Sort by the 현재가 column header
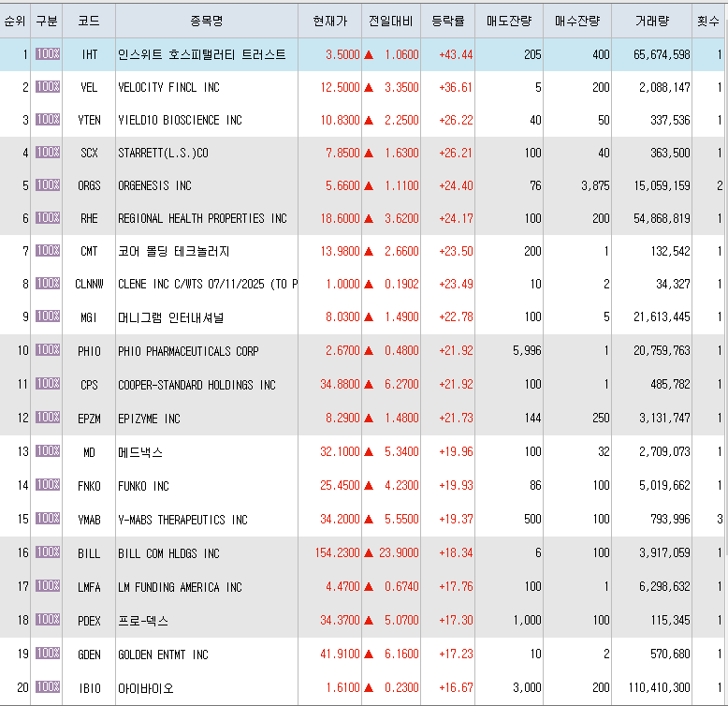Image resolution: width=728 pixels, height=706 pixels. tap(329, 21)
